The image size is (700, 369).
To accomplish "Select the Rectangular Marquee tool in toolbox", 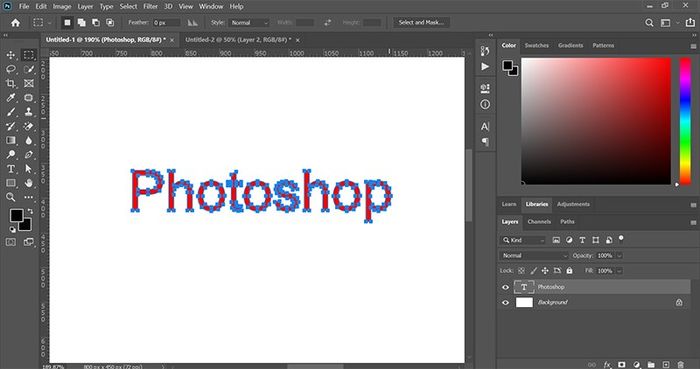I will click(29, 55).
